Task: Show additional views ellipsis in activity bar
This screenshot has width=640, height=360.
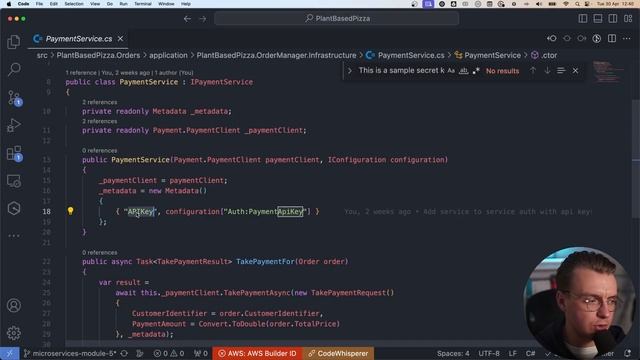Action: [14, 236]
